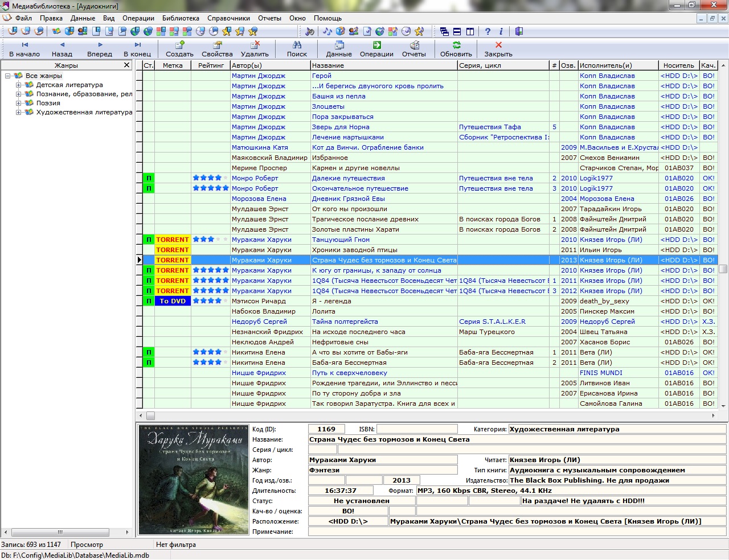The image size is (729, 560).
Task: Click the blue question mark help icon
Action: (x=488, y=32)
